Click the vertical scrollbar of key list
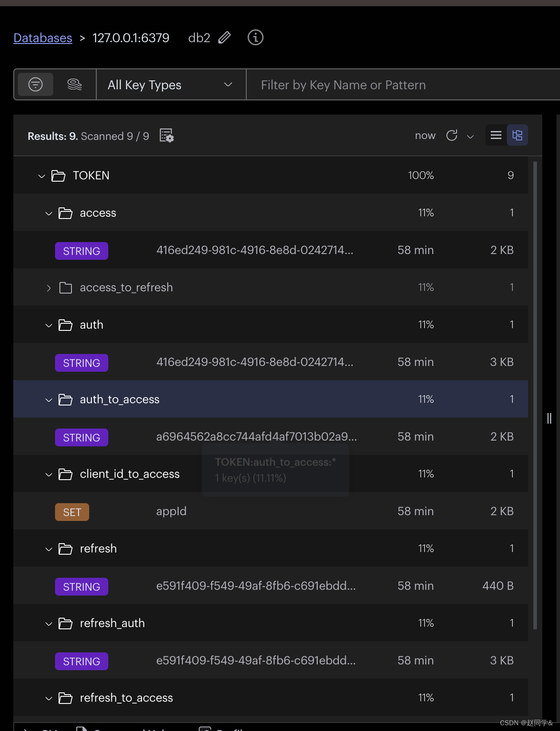 click(535, 395)
